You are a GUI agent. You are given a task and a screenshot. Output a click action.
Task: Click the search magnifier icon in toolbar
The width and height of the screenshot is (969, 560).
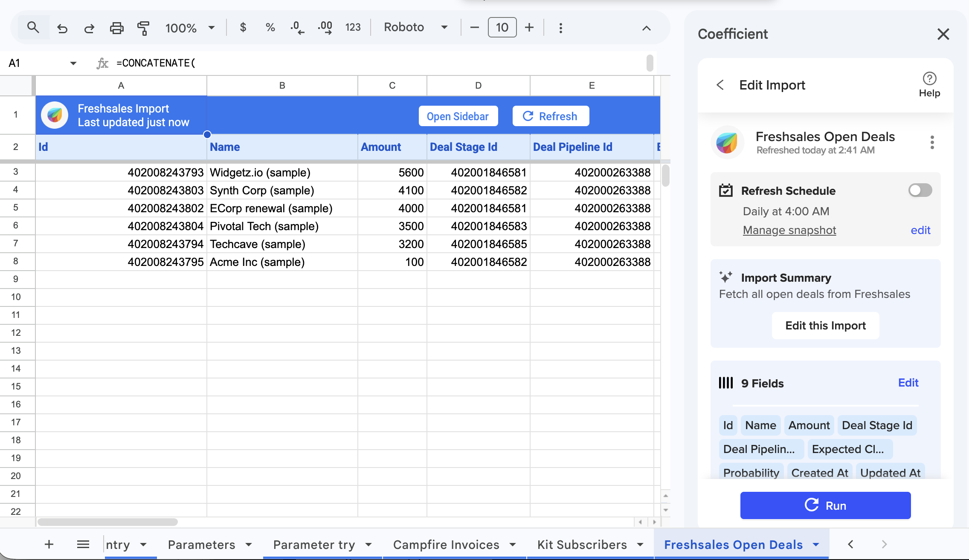click(33, 28)
